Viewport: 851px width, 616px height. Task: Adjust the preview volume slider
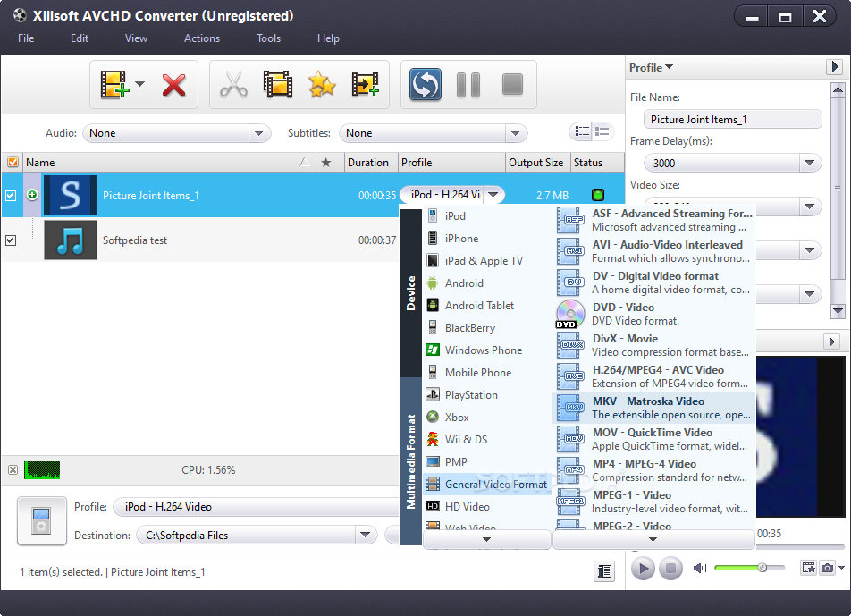(x=749, y=568)
